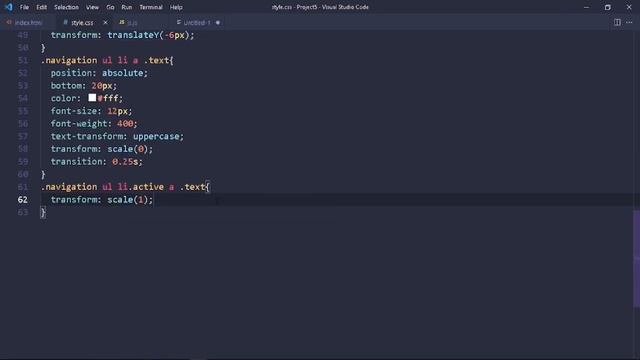The width and height of the screenshot is (640, 360).
Task: Open the Edit menu
Action: 41,7
